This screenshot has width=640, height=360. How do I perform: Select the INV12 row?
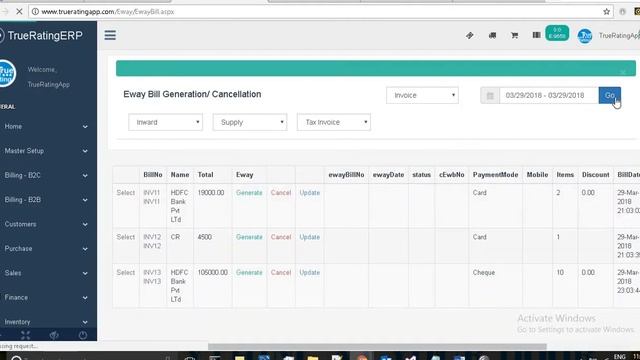(125, 237)
